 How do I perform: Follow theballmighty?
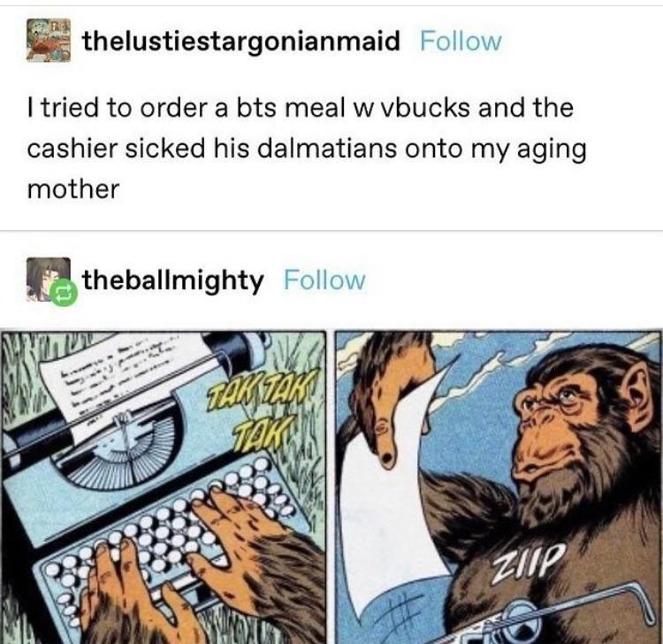pos(324,280)
